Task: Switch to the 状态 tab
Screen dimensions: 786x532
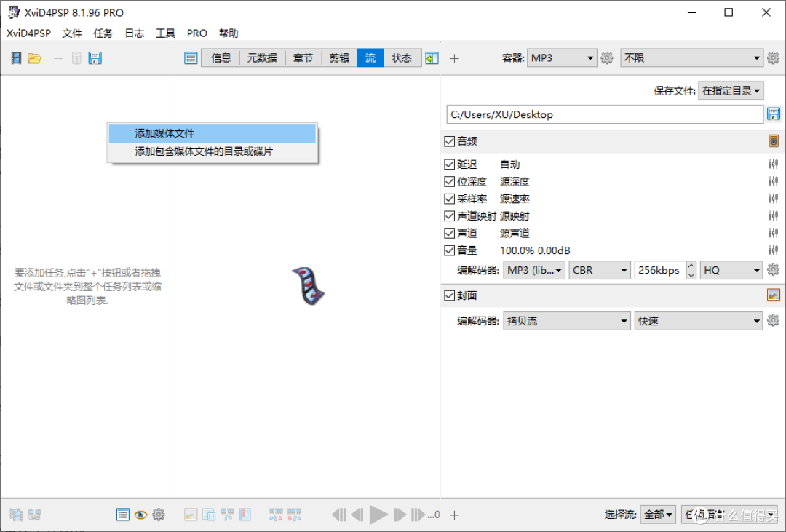Action: [402, 58]
